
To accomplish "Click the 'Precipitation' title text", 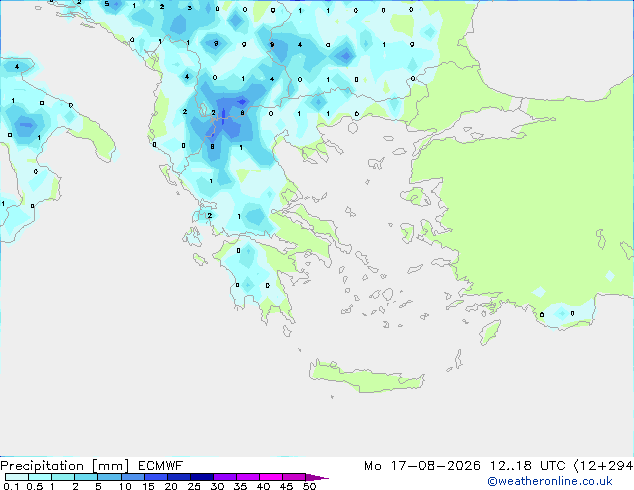I will tap(42, 466).
